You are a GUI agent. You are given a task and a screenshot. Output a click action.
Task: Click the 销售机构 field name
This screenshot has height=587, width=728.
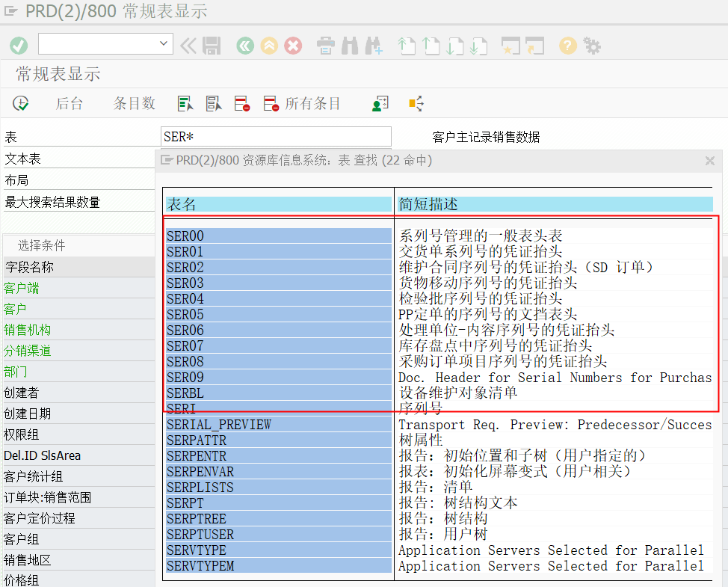[28, 330]
